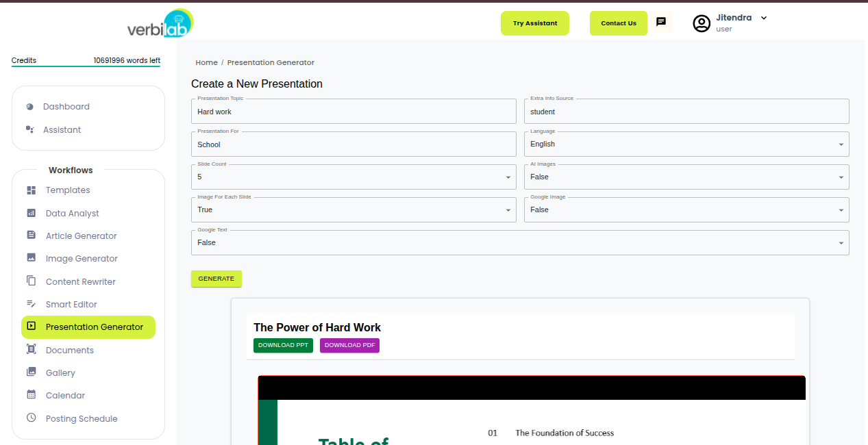The height and width of the screenshot is (445, 868).
Task: Click 'The Foundation of Success' slide text
Action: 565,433
